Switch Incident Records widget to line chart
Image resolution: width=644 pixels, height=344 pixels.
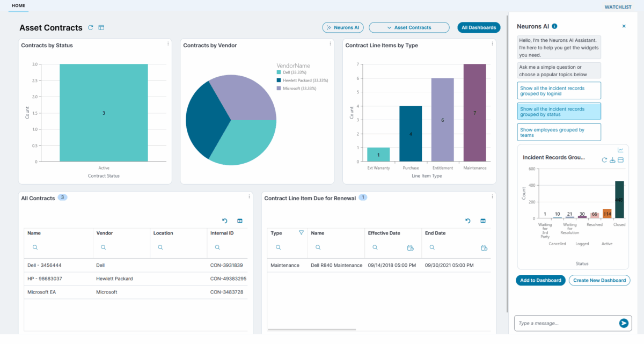point(620,150)
